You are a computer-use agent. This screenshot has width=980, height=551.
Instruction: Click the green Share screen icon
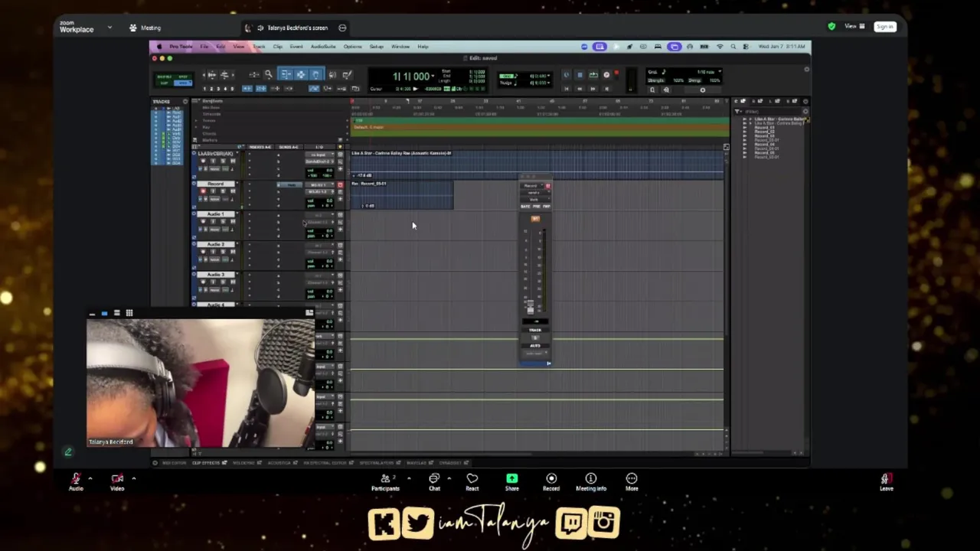pyautogui.click(x=512, y=478)
